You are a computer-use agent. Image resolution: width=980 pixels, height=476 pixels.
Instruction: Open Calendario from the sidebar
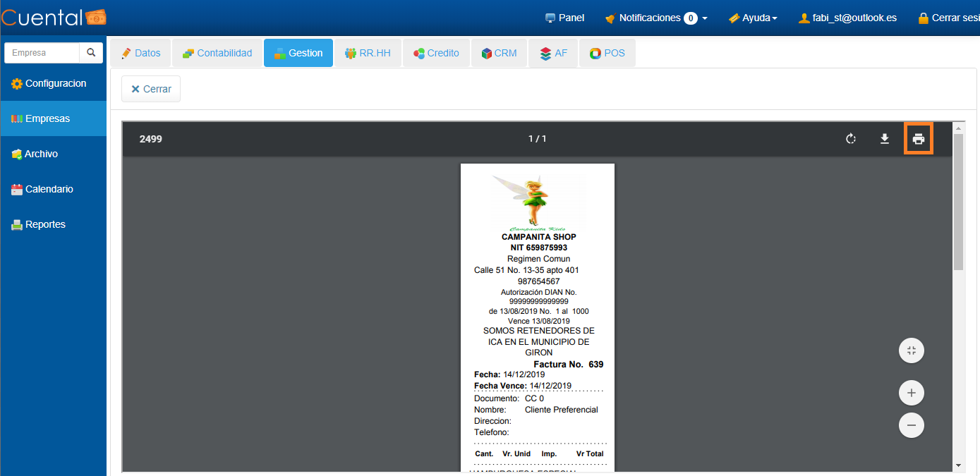pos(48,189)
